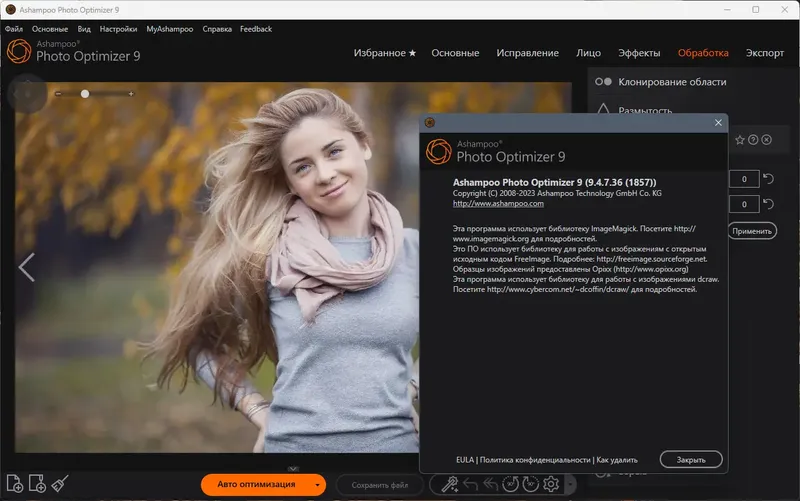
Task: Open the gear settings icon in bottom toolbar
Action: [x=551, y=484]
